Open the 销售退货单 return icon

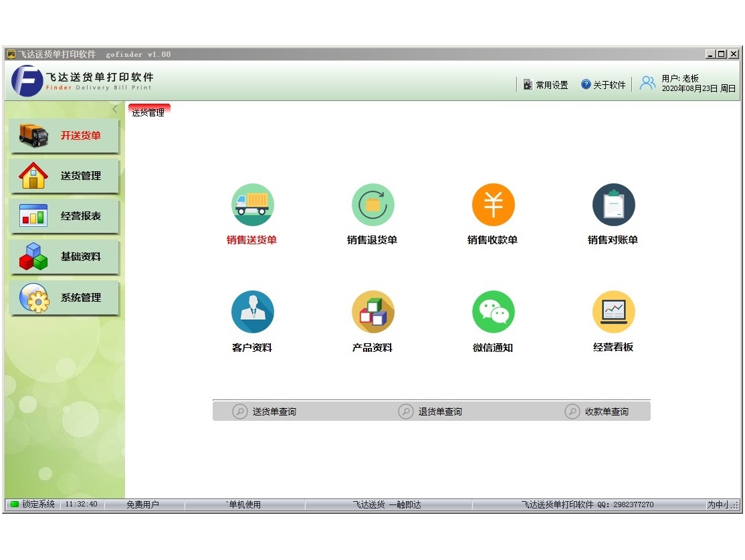(372, 205)
